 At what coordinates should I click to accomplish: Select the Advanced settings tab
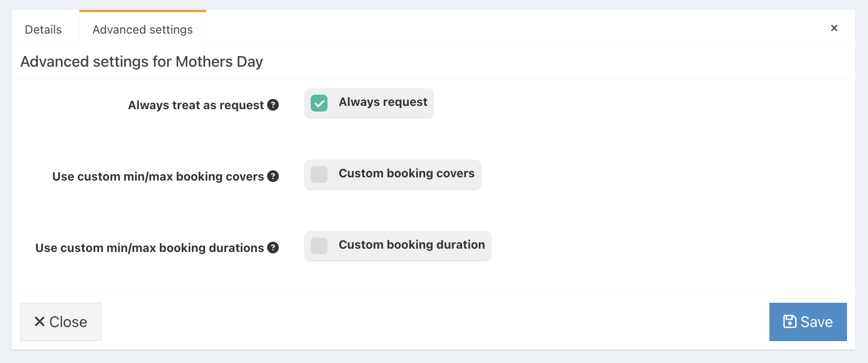tap(142, 29)
